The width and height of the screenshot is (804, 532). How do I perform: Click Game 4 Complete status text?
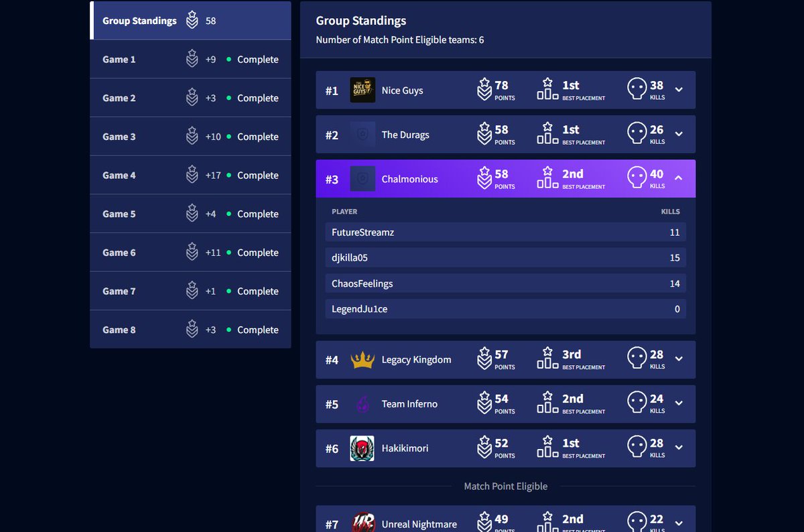(x=258, y=175)
